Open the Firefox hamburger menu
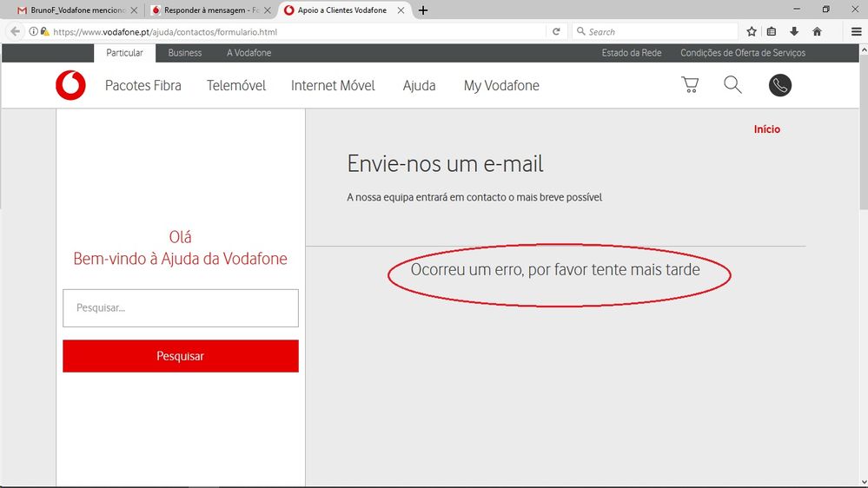 pos(856,31)
